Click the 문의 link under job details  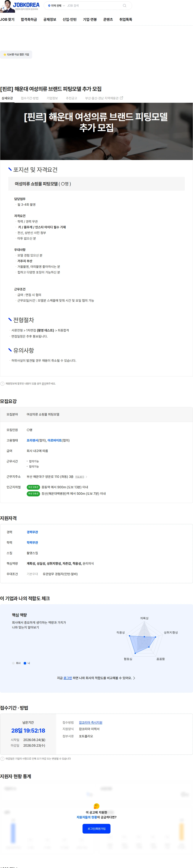coord(44,384)
